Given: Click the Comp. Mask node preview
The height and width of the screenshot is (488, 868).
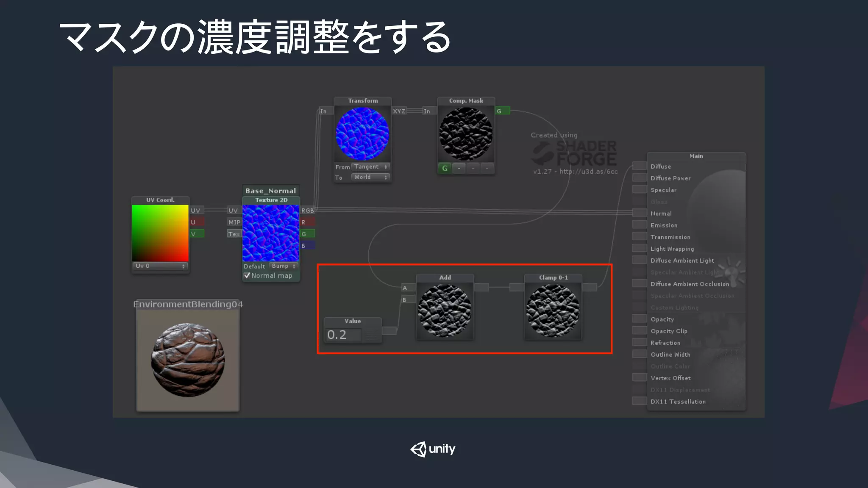Looking at the screenshot, I should [466, 133].
